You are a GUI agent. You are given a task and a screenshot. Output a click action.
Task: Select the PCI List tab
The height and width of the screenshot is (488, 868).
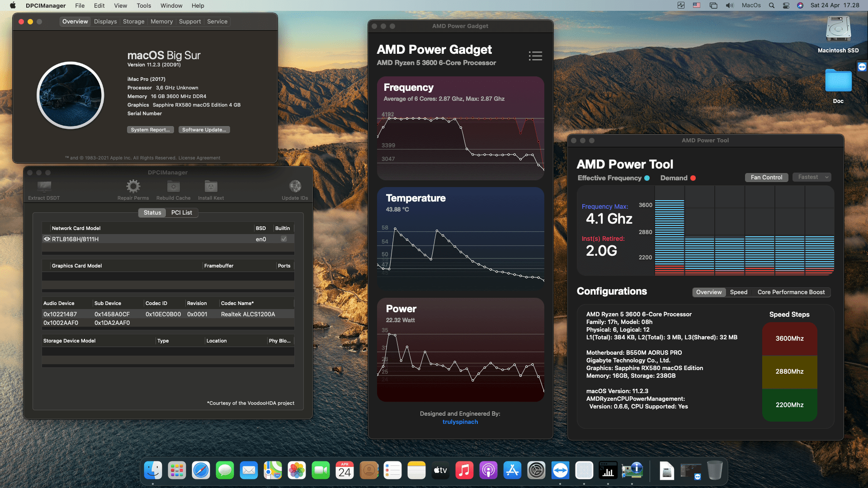[x=181, y=213]
